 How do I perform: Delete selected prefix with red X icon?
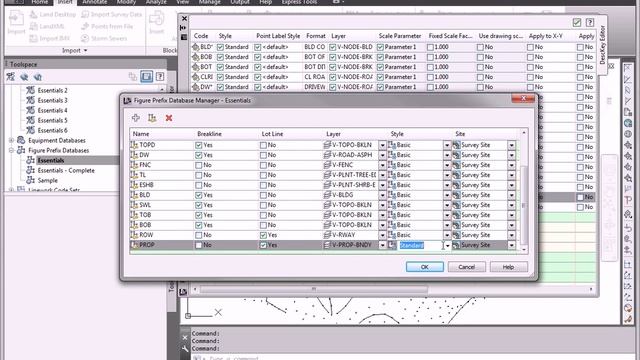pyautogui.click(x=169, y=118)
